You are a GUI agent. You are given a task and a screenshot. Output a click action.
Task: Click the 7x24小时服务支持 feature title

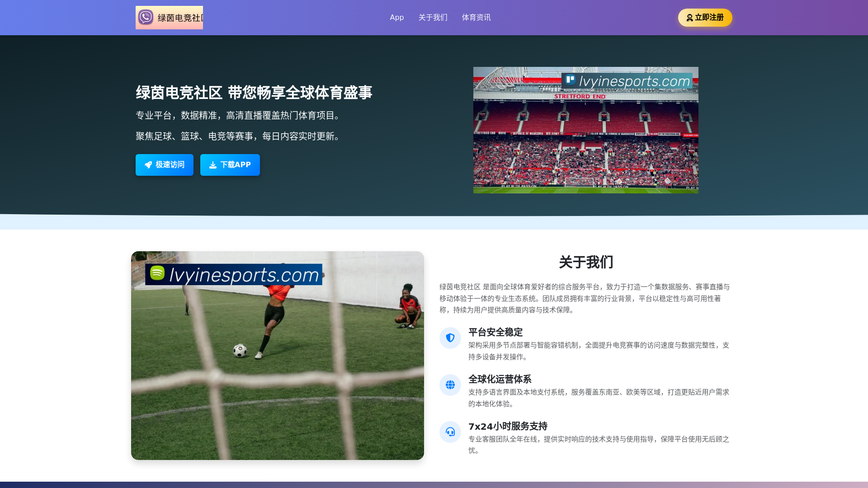[508, 427]
